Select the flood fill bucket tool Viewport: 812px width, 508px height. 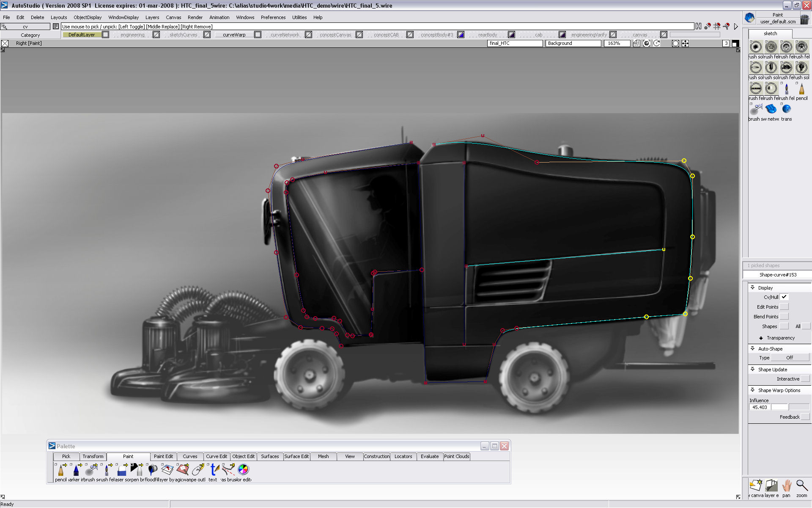pos(152,470)
